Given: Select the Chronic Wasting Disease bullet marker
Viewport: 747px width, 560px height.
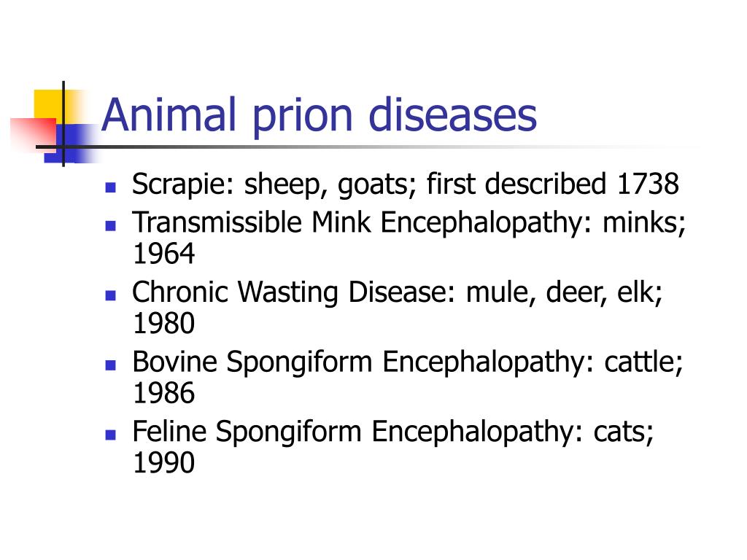Looking at the screenshot, I should pyautogui.click(x=111, y=295).
